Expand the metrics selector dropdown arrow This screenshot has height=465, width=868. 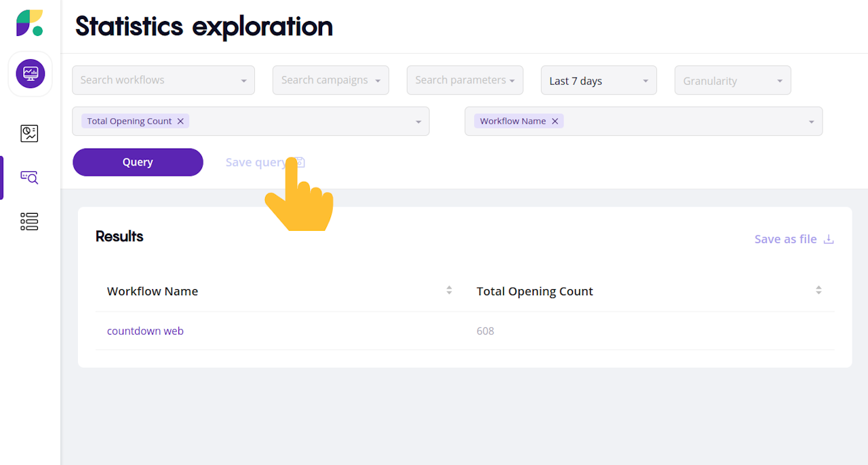[418, 122]
